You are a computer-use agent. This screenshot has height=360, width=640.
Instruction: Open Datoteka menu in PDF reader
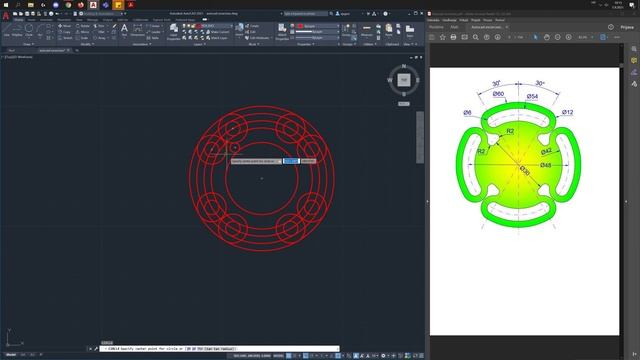(433, 20)
